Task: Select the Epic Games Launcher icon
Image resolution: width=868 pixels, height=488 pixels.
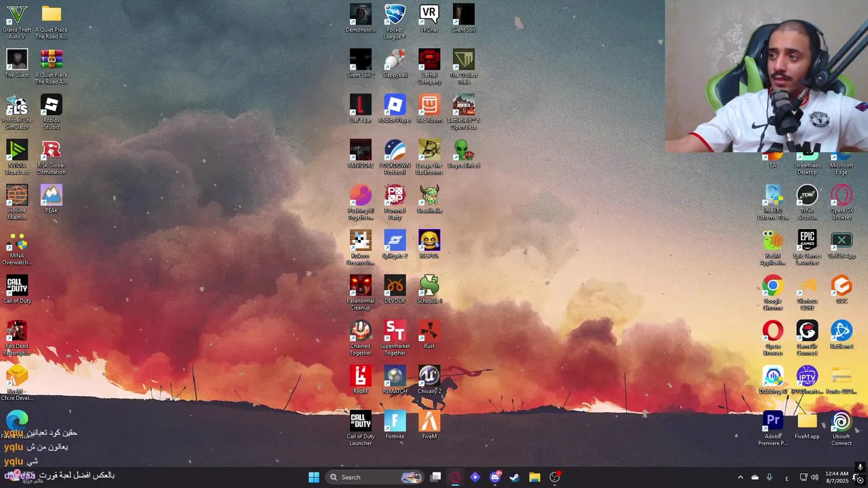Action: [807, 248]
